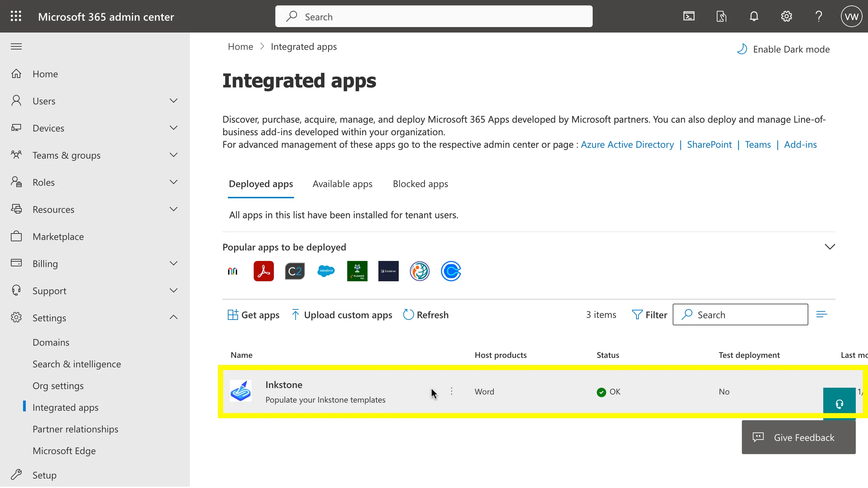Expand the Billing section chevron

pyautogui.click(x=174, y=264)
